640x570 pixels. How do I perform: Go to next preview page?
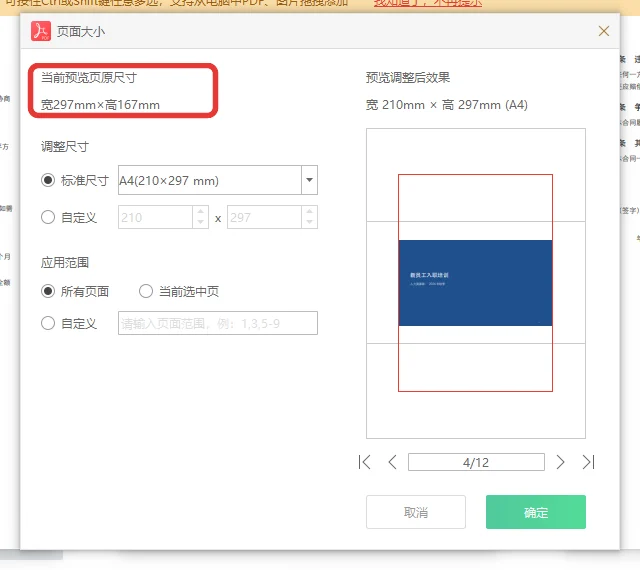tap(560, 462)
